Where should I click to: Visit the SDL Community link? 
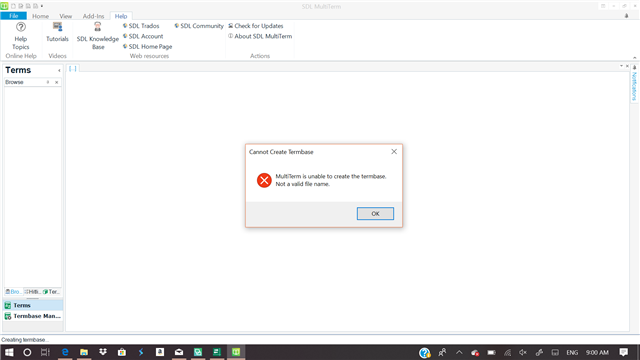click(199, 26)
